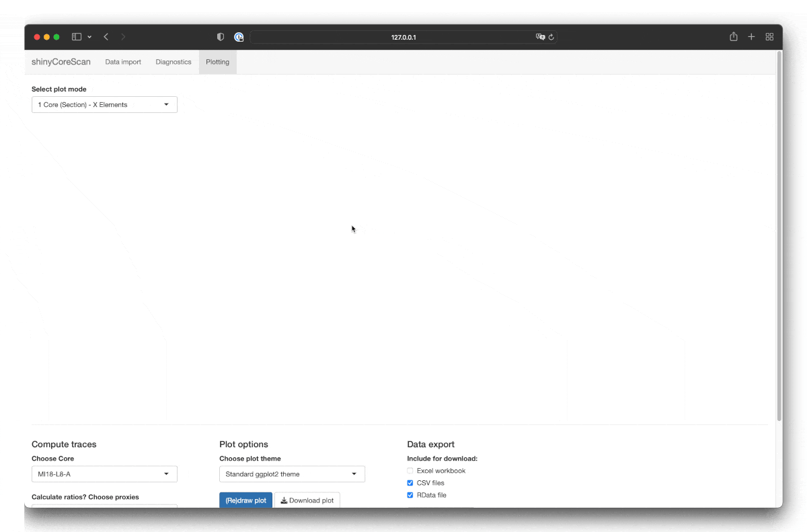Viewport: 807px width, 532px height.
Task: Open the sidebar menu chevron
Action: coord(89,37)
